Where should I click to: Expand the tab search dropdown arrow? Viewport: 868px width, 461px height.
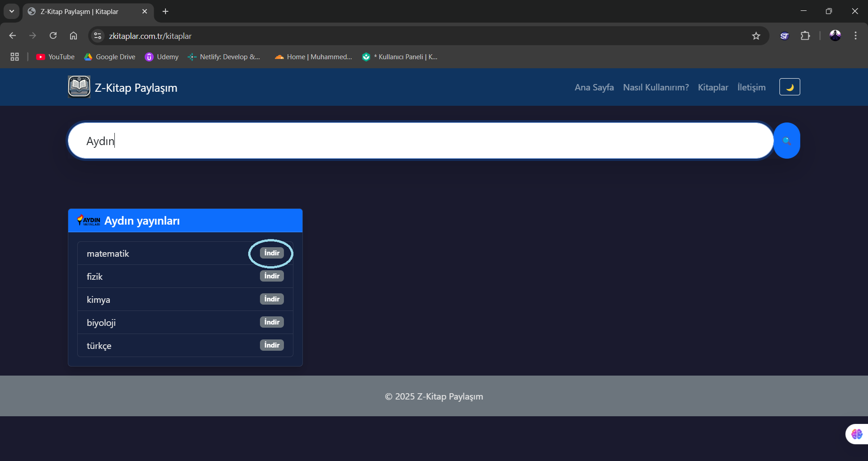pyautogui.click(x=12, y=11)
